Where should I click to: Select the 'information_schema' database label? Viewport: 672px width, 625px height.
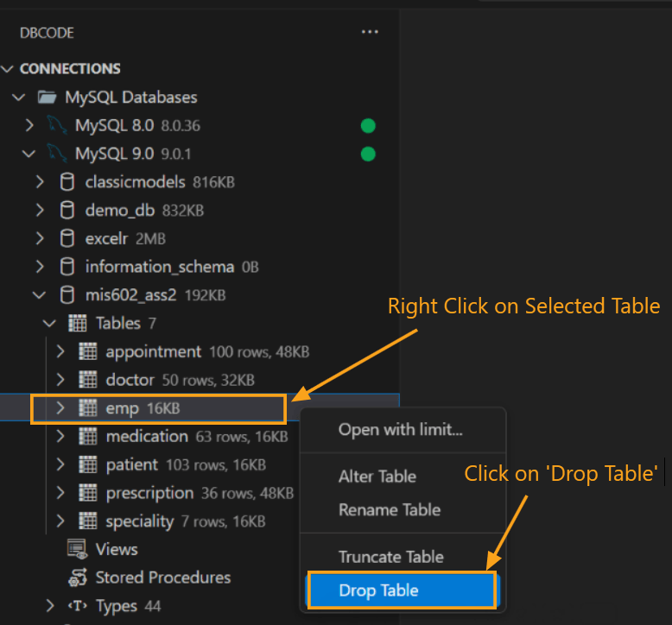point(160,267)
